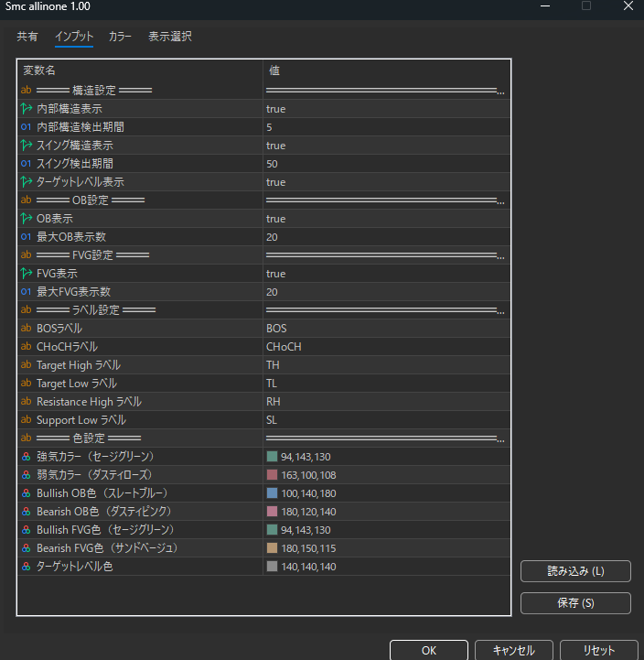The width and height of the screenshot is (644, 660).
Task: Click the boolean icon beside スイング構造表示
Action: 27,146
